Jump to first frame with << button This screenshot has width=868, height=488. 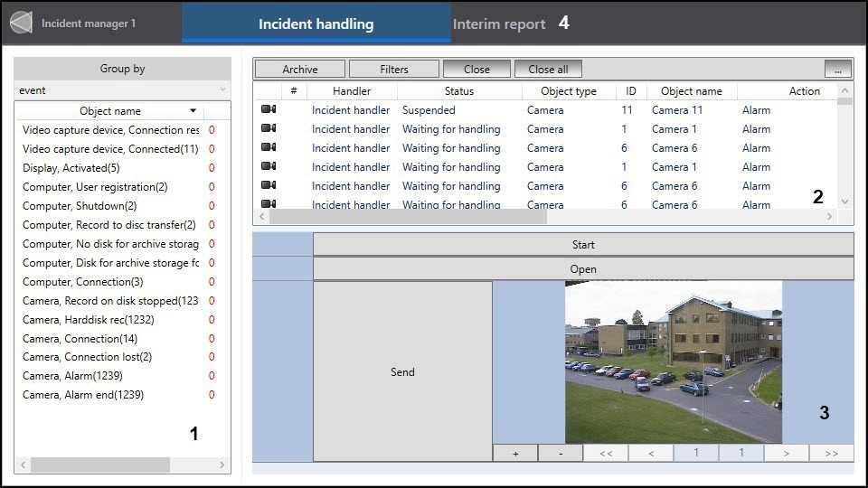tap(606, 454)
